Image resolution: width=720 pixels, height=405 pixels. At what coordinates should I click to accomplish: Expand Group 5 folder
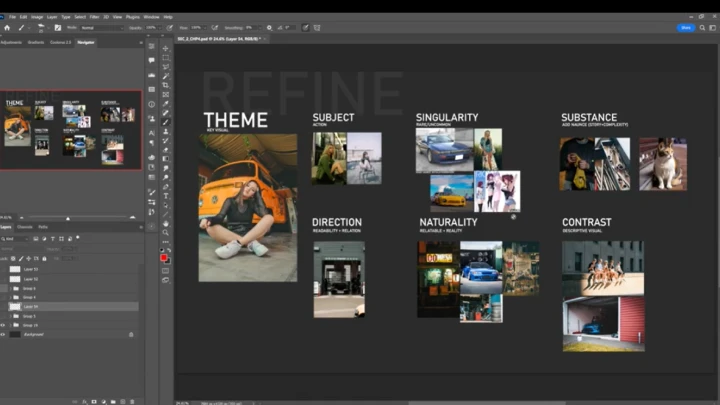point(10,316)
